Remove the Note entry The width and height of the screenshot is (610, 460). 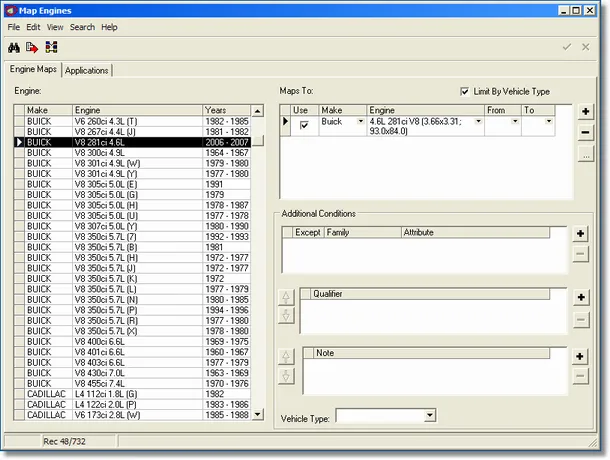(x=580, y=376)
